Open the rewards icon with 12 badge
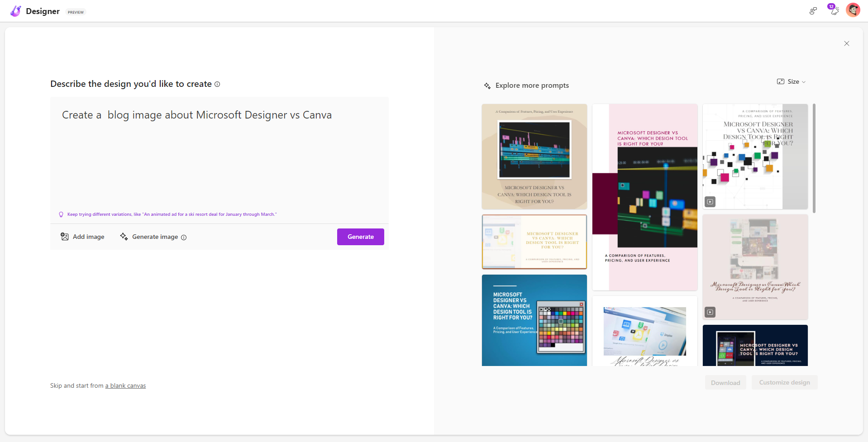Screen dimensions: 868x442 tap(834, 10)
